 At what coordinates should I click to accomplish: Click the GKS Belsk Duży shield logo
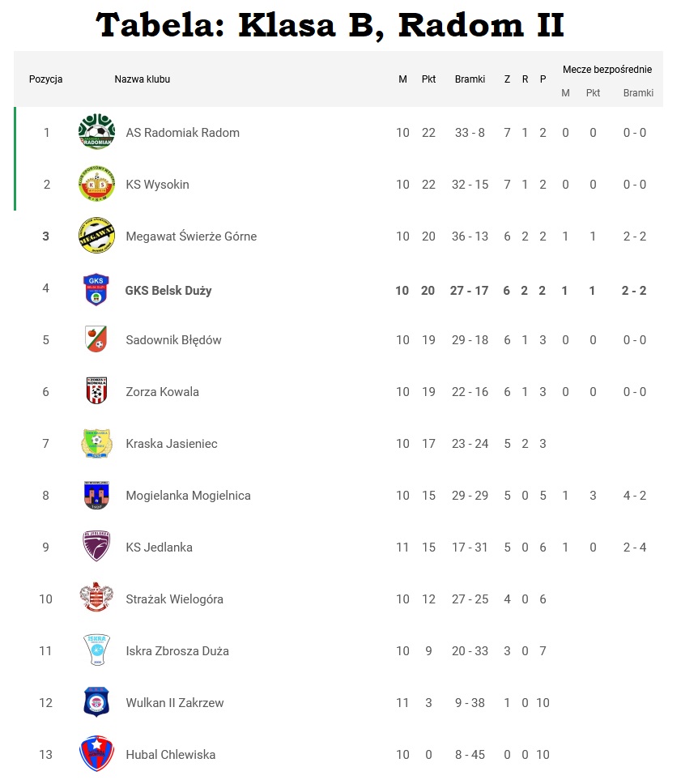pyautogui.click(x=96, y=289)
